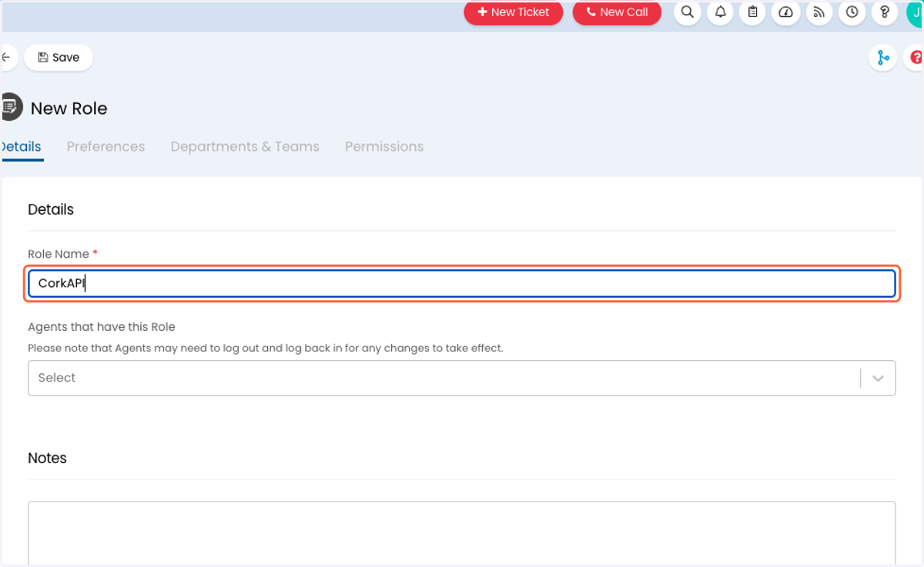924x567 pixels.
Task: Click the New Role list icon
Action: coord(11,107)
